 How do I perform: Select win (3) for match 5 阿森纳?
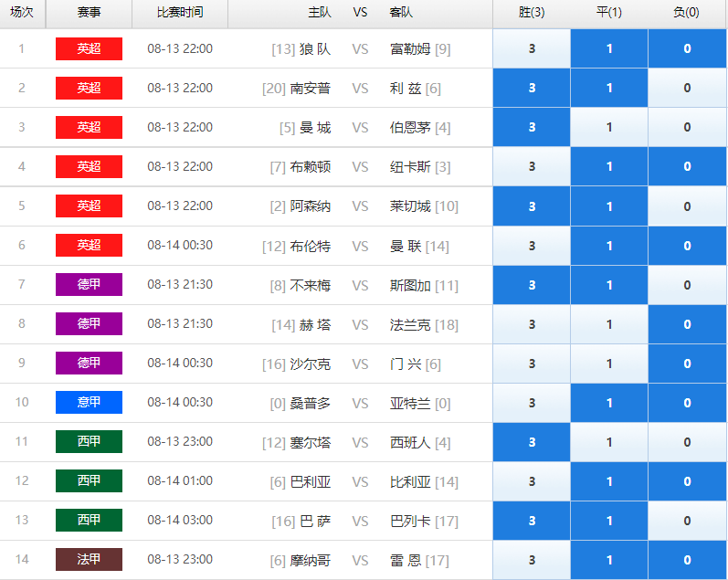[532, 206]
